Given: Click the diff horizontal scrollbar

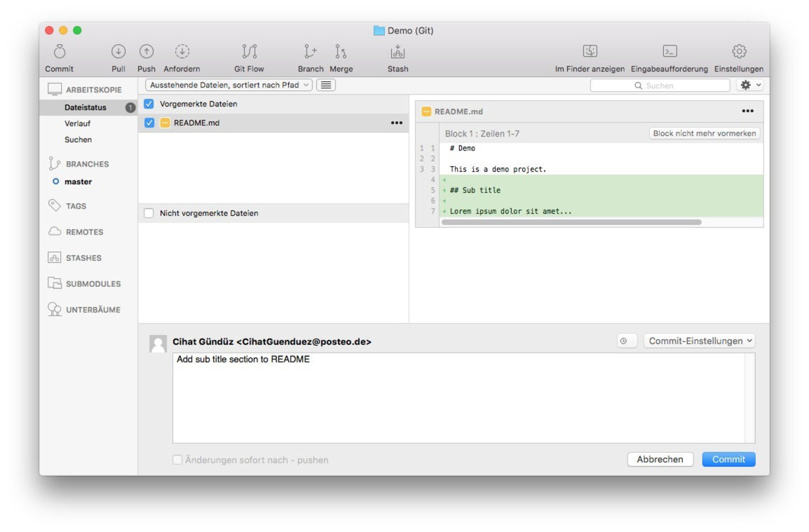Looking at the screenshot, I should (x=571, y=222).
